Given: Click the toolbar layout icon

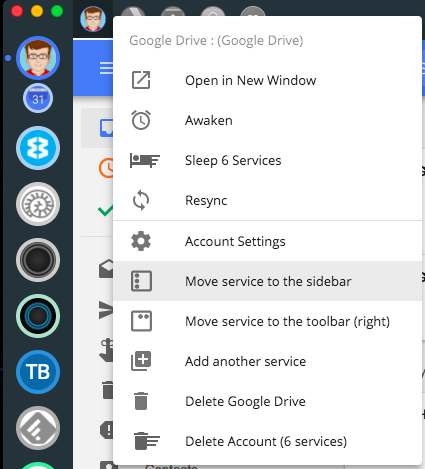Looking at the screenshot, I should pos(141,321).
